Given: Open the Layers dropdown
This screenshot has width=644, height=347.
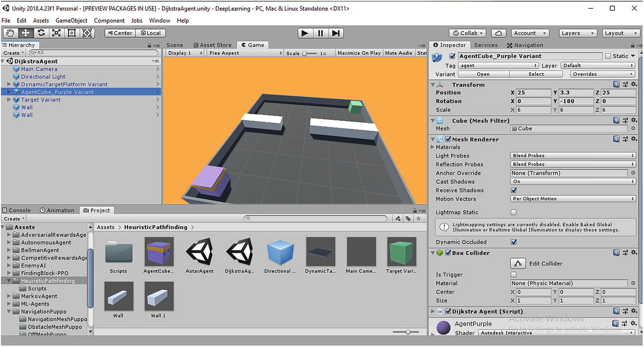Looking at the screenshot, I should pos(578,33).
